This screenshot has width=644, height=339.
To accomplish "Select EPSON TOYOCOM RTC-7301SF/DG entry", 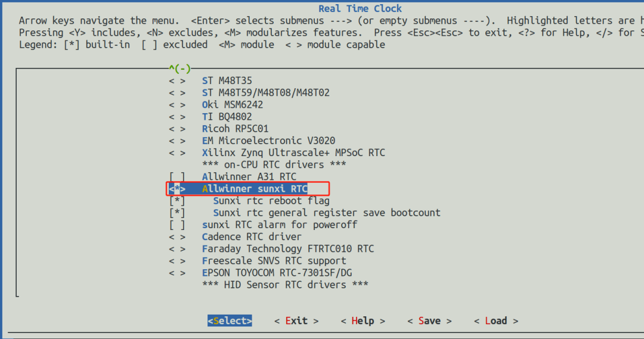I will (277, 273).
